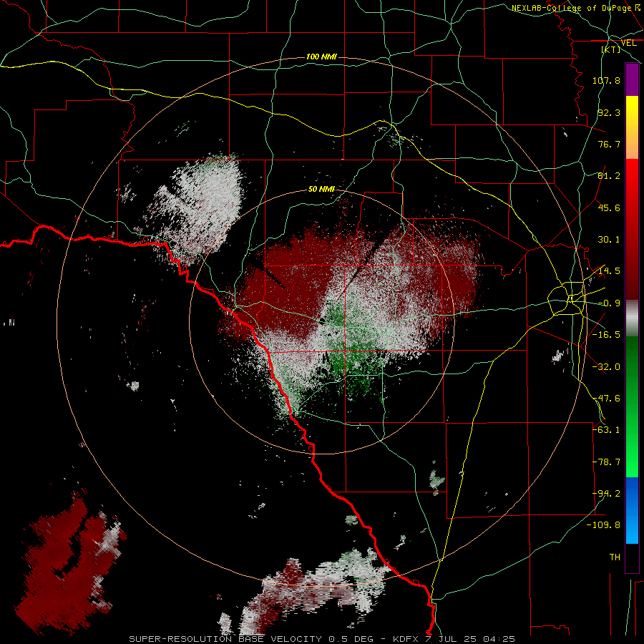Click the 107.8 velocity scale value
Screen dimensions: 644x644
click(x=606, y=80)
